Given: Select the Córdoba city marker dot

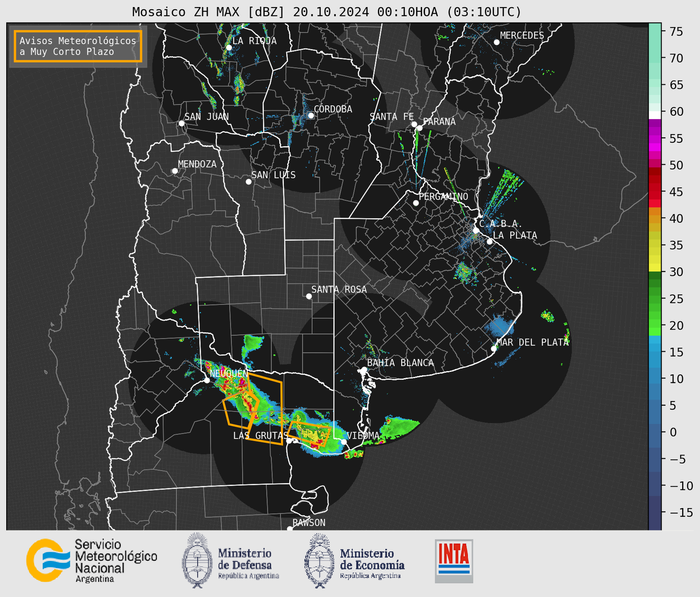Looking at the screenshot, I should coord(311,115).
